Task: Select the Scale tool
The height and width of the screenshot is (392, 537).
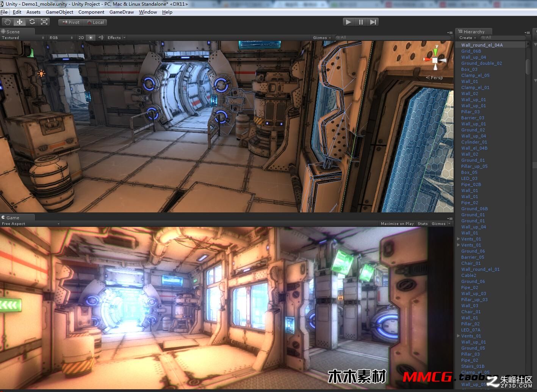Action: click(44, 22)
